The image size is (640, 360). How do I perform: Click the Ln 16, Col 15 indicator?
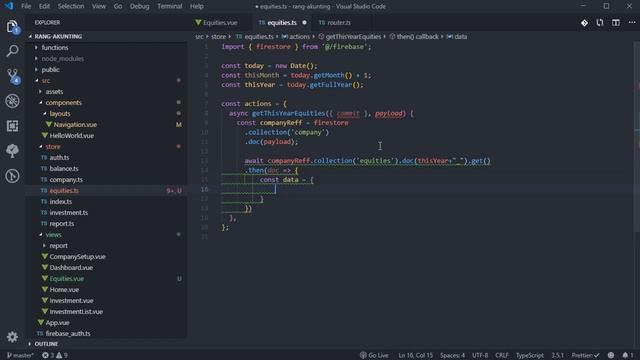(416, 356)
